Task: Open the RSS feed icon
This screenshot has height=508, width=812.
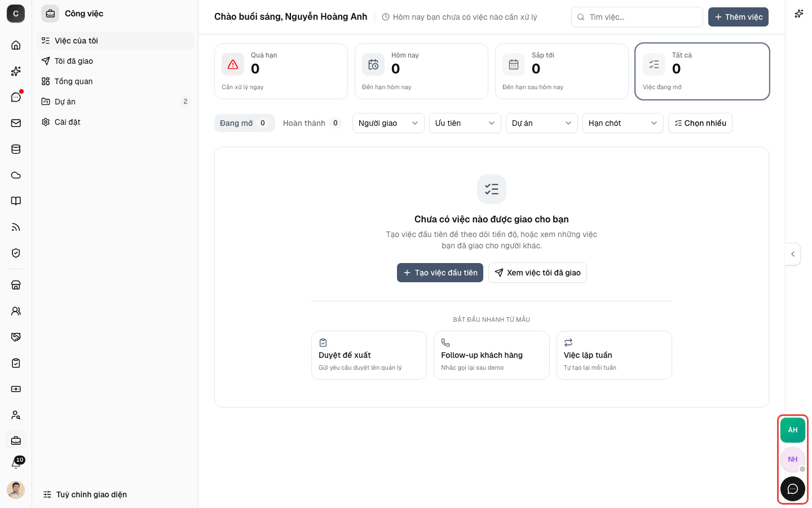Action: (16, 227)
